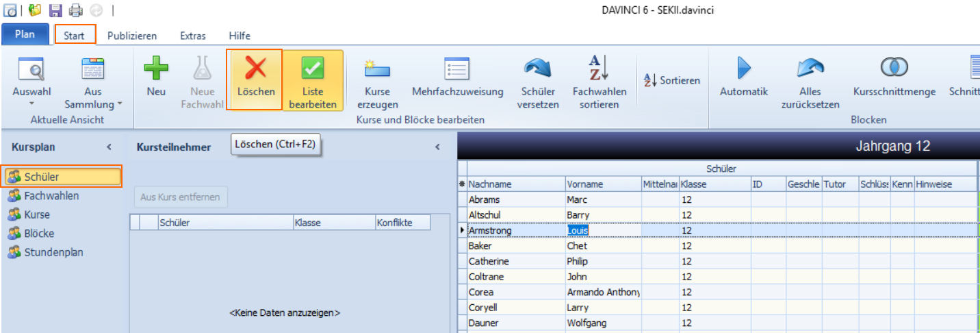
Task: Collapse the Kursplan panel
Action: click(109, 147)
